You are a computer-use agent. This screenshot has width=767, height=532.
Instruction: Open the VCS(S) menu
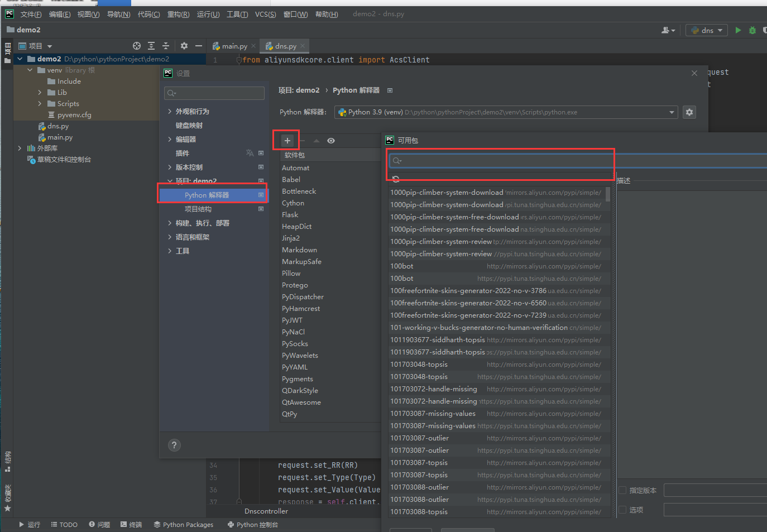click(x=265, y=15)
